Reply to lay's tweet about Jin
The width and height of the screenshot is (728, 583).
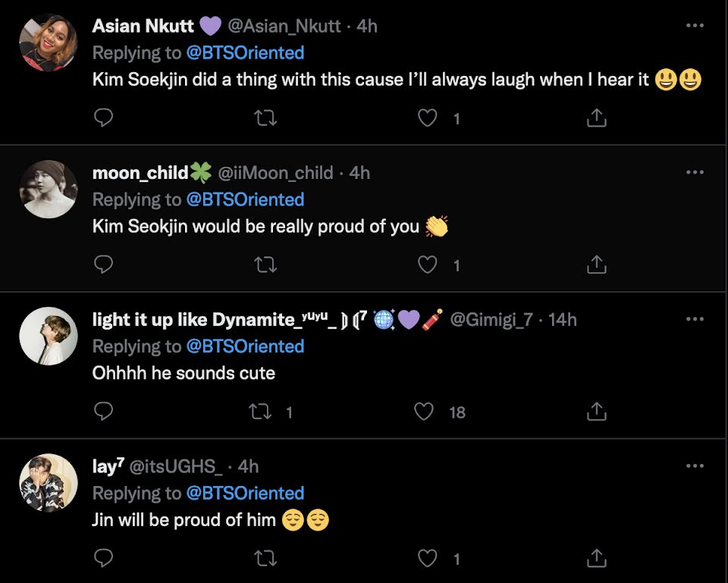pyautogui.click(x=103, y=559)
